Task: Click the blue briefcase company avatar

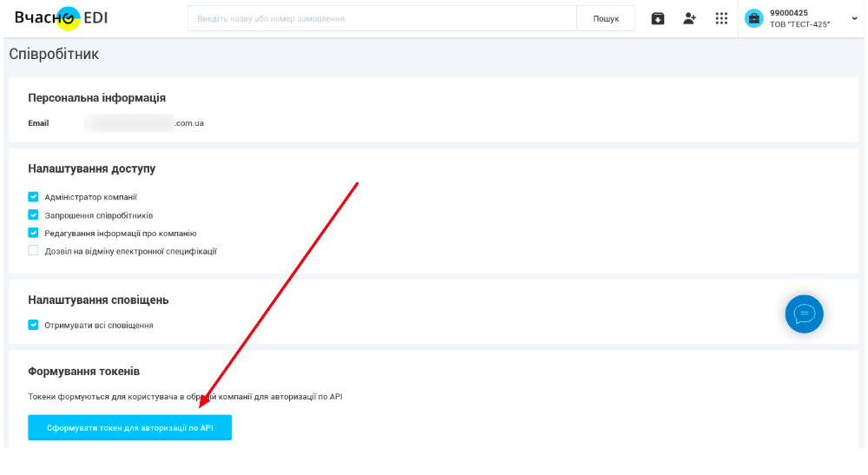Action: click(753, 18)
